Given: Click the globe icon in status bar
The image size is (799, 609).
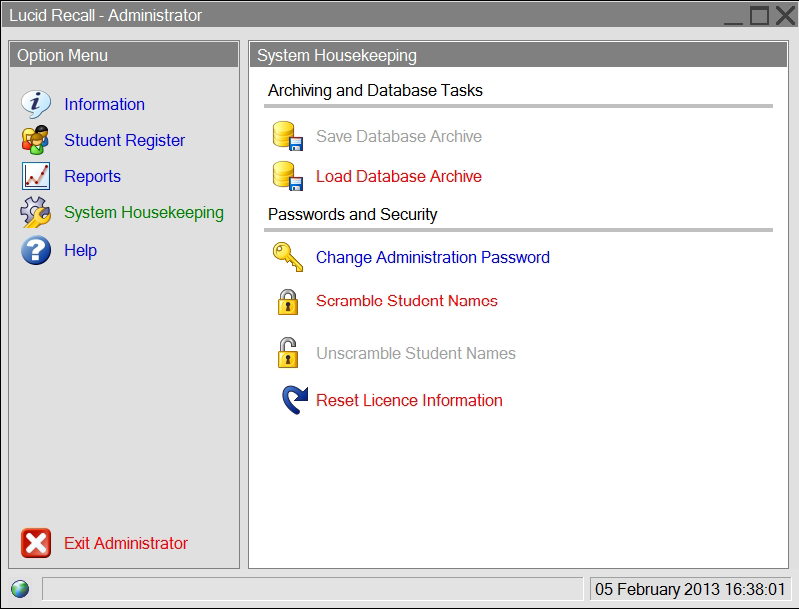Looking at the screenshot, I should pyautogui.click(x=20, y=589).
